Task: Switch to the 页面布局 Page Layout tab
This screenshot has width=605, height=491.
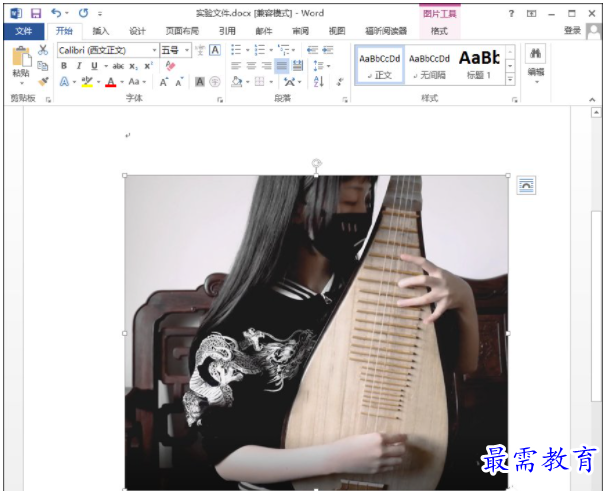Action: pyautogui.click(x=182, y=31)
